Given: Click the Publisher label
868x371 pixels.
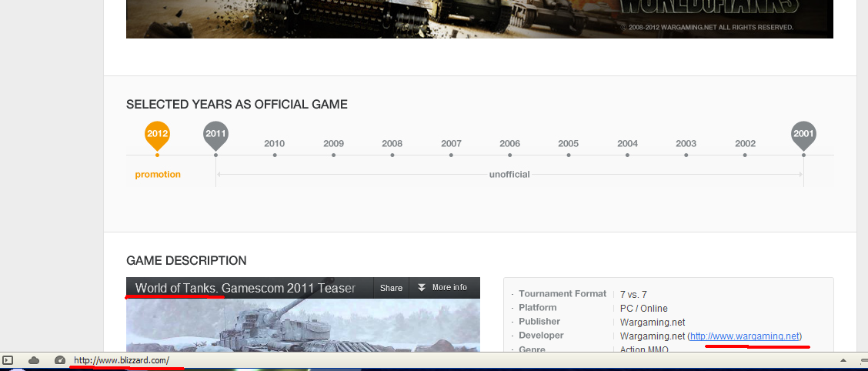Looking at the screenshot, I should pos(539,322).
